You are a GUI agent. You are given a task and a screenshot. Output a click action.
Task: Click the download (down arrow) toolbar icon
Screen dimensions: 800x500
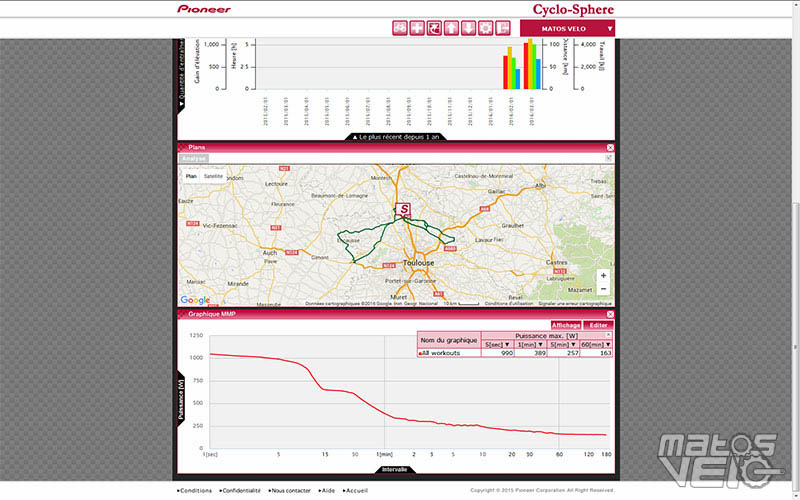(x=468, y=28)
